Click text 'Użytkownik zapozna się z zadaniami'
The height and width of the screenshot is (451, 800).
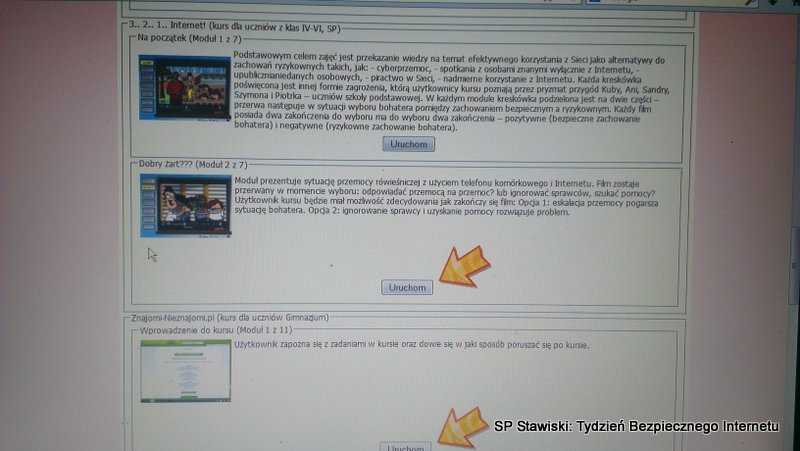[412, 345]
